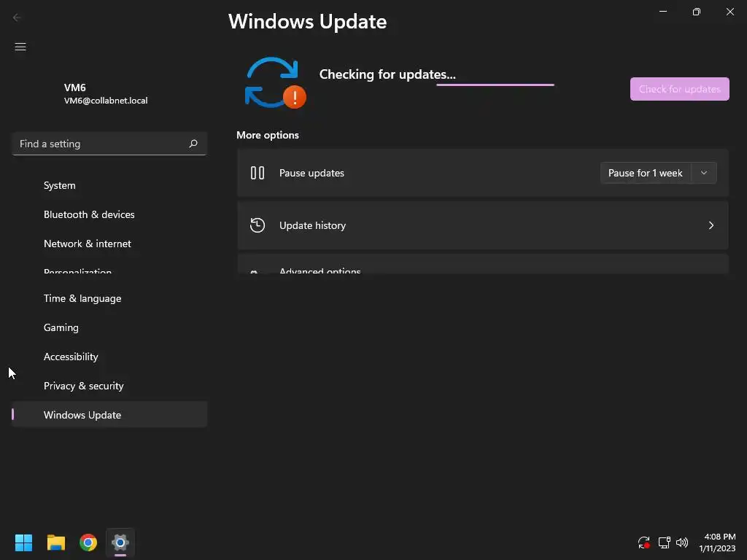Viewport: 747px width, 560px height.
Task: Open the network tray icon
Action: (x=664, y=542)
